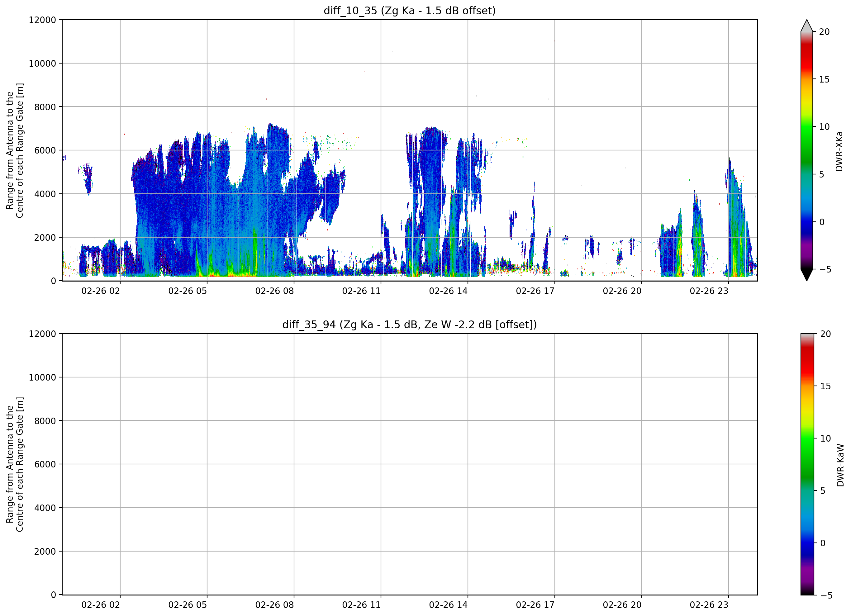Click the 15 tick on DWR-XKa colorbar
851x616 pixels.
[824, 79]
